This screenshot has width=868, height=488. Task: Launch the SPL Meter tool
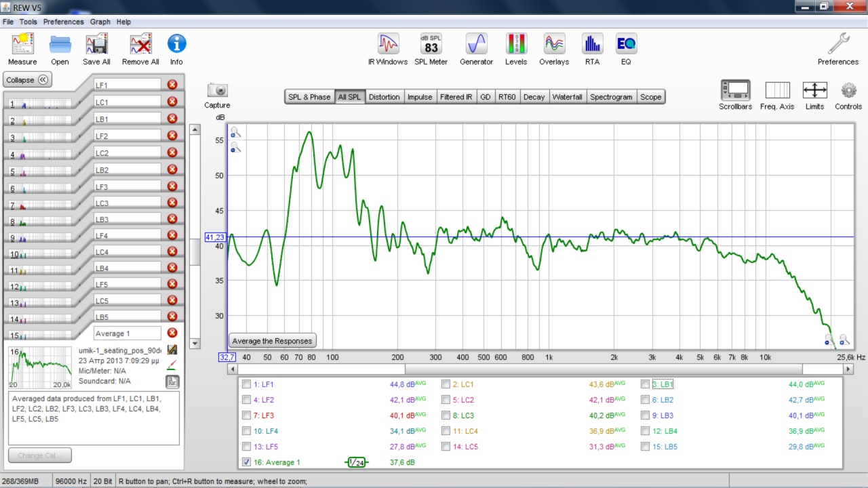click(431, 45)
